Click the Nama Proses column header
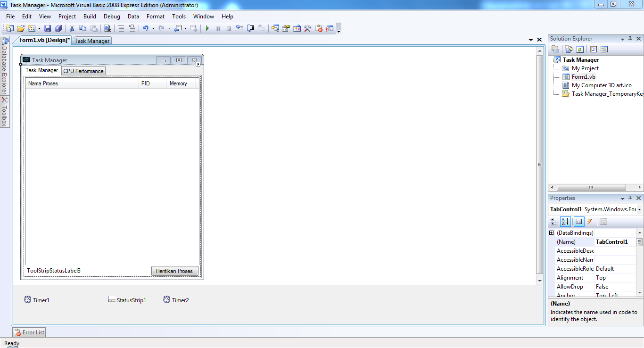 [x=82, y=83]
